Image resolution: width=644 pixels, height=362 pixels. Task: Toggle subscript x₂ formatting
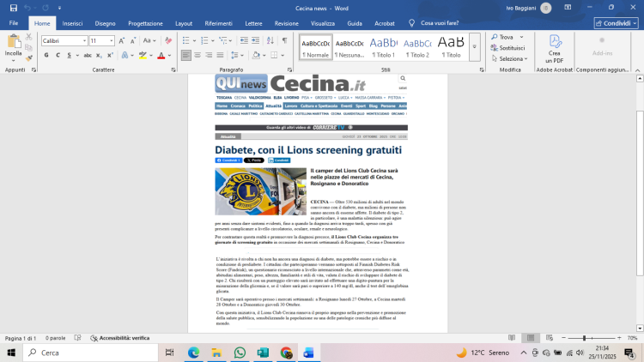(99, 55)
